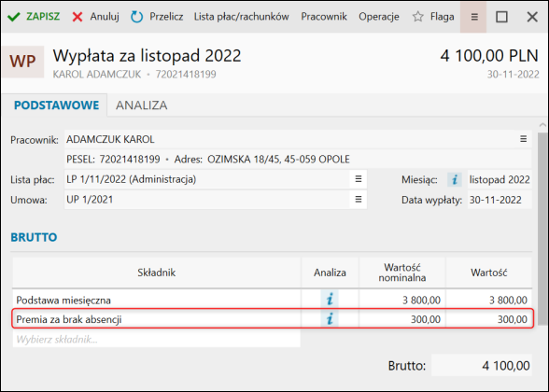Click the info icon next to Miesiąc
This screenshot has width=549, height=392.
tap(455, 180)
